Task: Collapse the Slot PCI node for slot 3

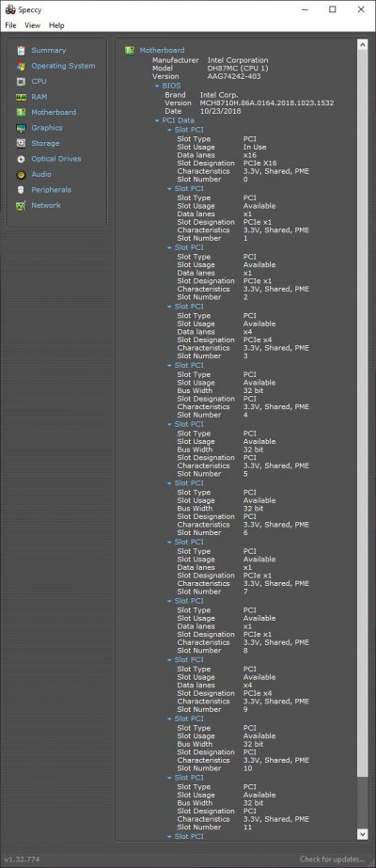Action: [x=170, y=307]
